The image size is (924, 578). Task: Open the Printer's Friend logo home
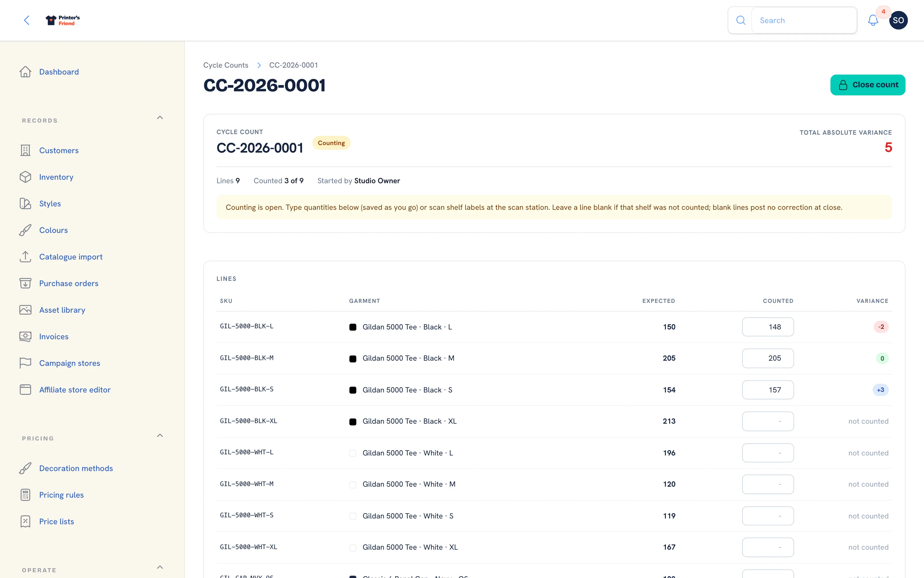coord(63,20)
